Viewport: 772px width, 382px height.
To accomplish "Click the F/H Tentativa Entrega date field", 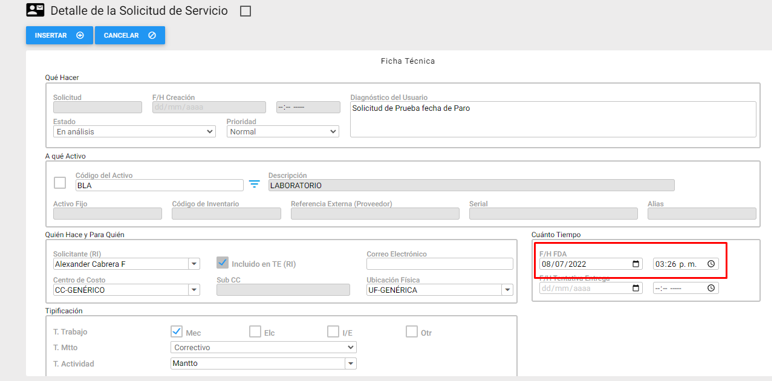I will (591, 288).
